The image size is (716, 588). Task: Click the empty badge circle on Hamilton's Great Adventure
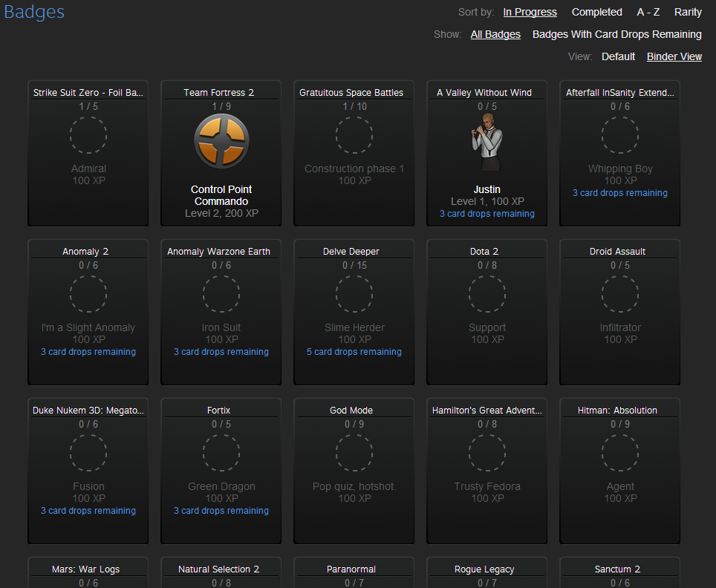487,453
